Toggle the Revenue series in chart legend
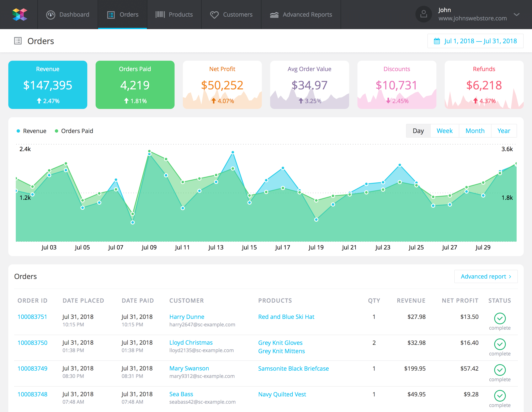The height and width of the screenshot is (412, 532). pos(31,131)
